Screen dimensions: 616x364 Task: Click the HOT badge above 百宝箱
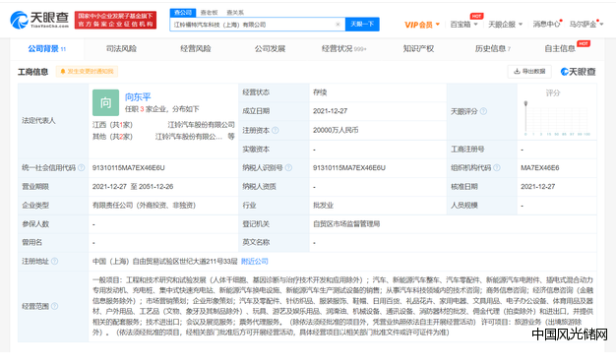pyautogui.click(x=476, y=16)
